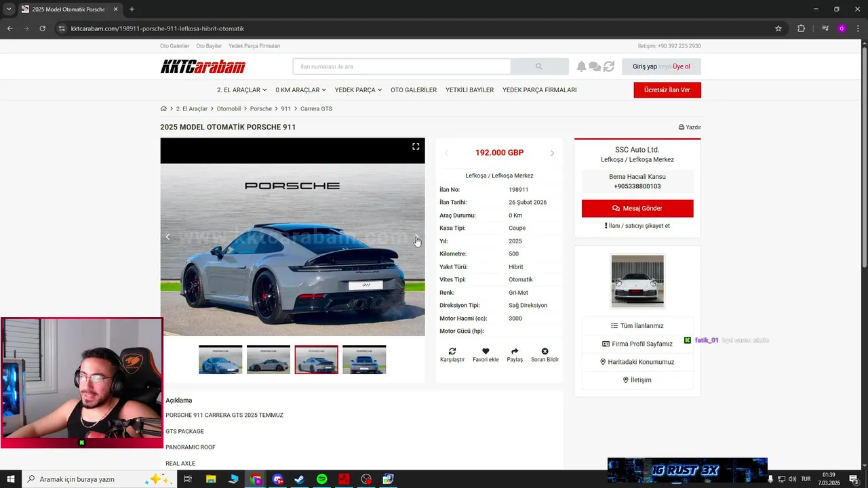Open browser extensions puzzle icon

click(x=801, y=28)
